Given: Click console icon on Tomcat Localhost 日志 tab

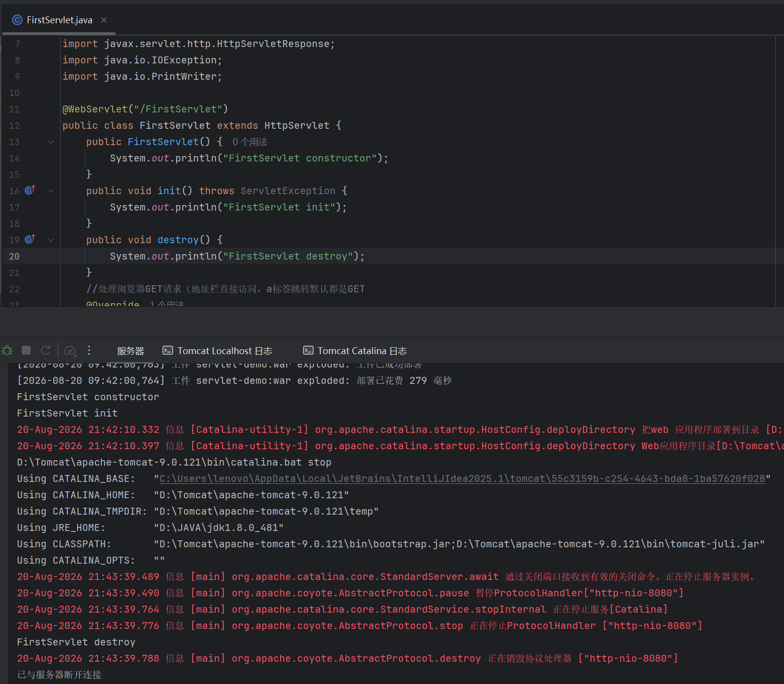Looking at the screenshot, I should pos(168,350).
